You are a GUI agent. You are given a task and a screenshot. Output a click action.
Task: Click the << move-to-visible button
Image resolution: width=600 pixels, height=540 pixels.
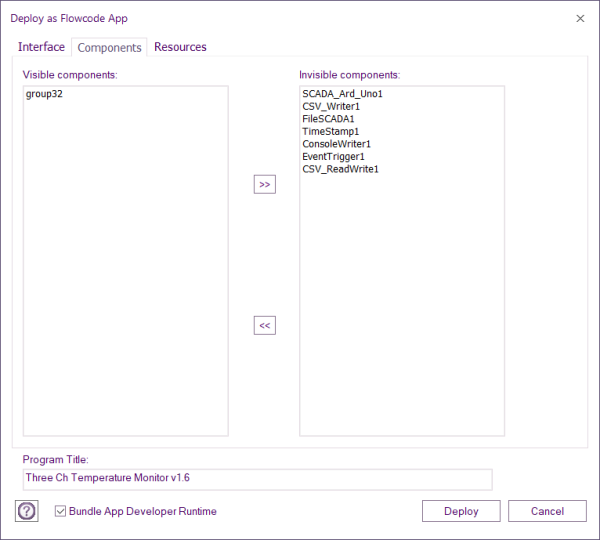[x=264, y=325]
